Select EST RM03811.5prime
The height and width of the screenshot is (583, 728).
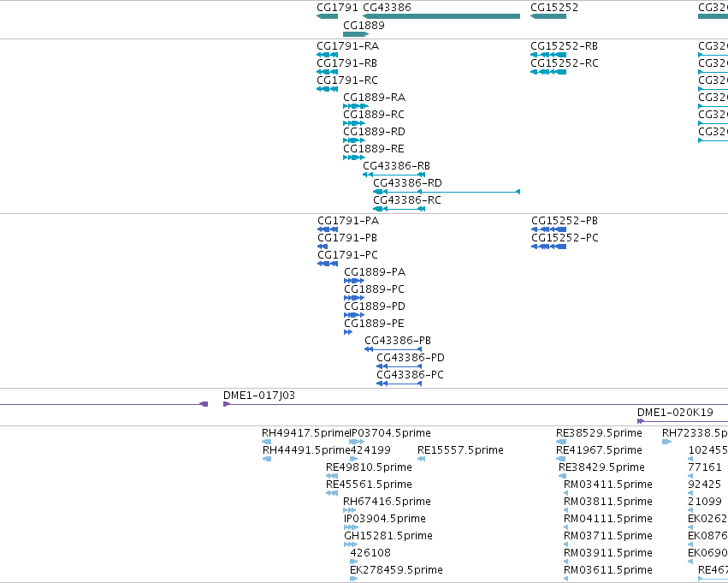(x=607, y=503)
